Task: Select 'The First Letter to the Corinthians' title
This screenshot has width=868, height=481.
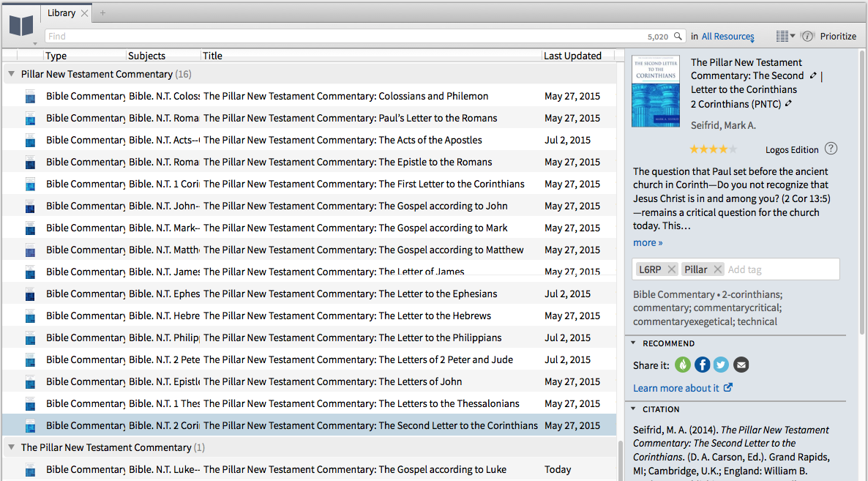Action: point(364,184)
